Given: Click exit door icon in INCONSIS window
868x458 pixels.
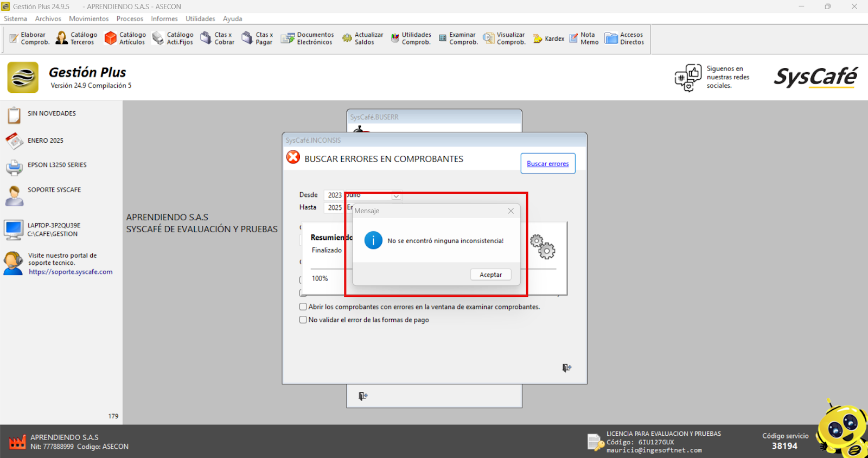Looking at the screenshot, I should point(566,368).
